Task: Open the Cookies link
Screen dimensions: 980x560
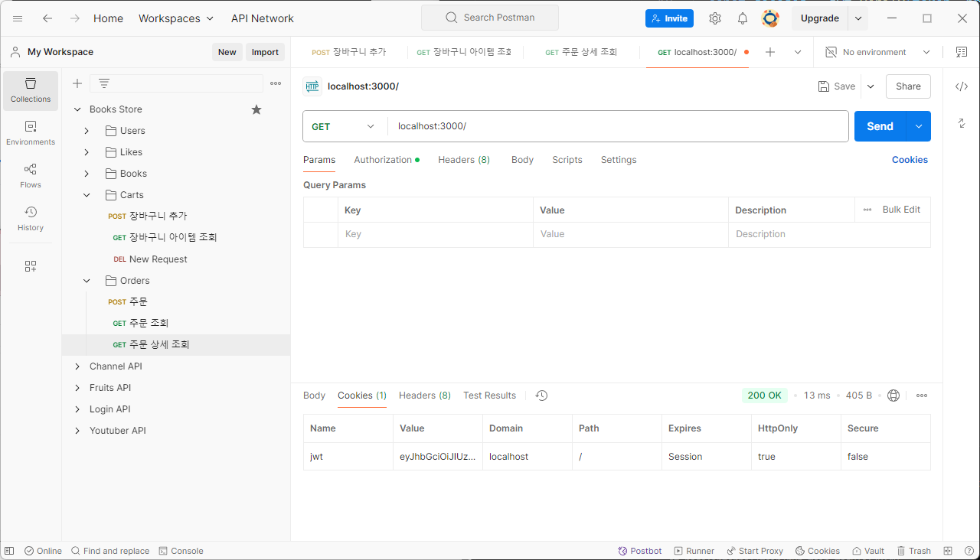Action: coord(910,160)
